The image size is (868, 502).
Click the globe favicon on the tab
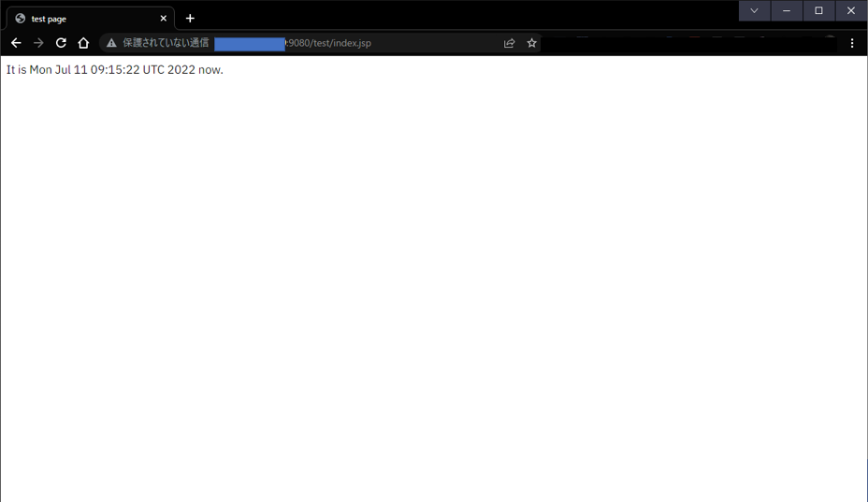tap(21, 19)
